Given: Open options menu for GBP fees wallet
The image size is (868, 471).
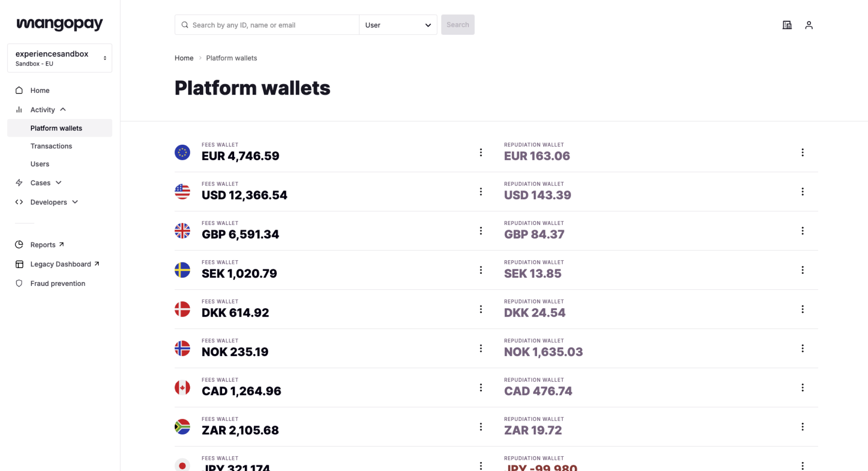Looking at the screenshot, I should pos(481,230).
